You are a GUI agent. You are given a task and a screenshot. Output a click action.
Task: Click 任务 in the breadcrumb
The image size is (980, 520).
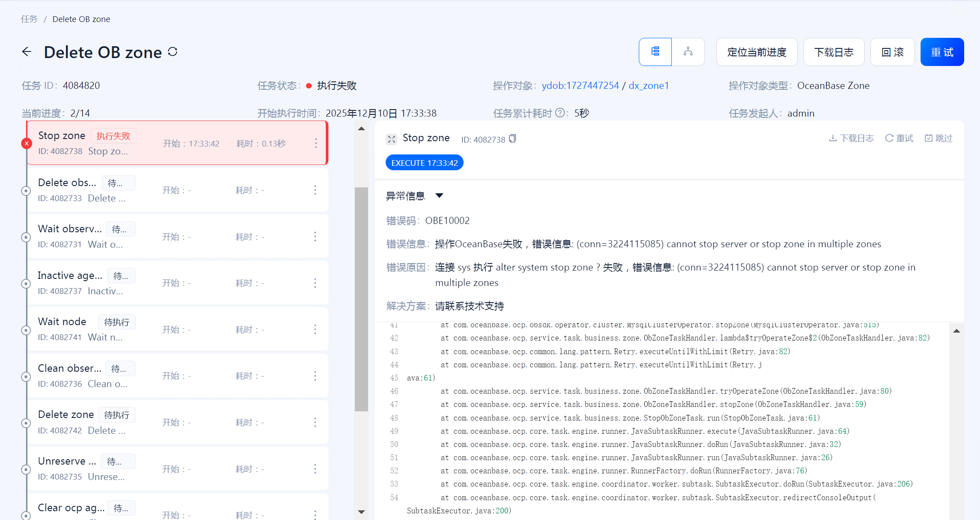pos(29,19)
